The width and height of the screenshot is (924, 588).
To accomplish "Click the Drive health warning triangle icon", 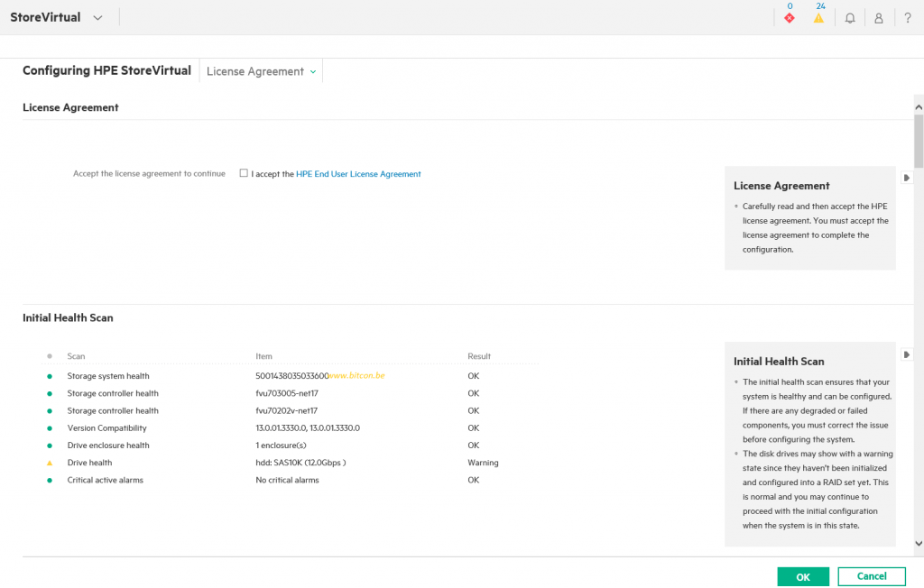I will pyautogui.click(x=50, y=463).
